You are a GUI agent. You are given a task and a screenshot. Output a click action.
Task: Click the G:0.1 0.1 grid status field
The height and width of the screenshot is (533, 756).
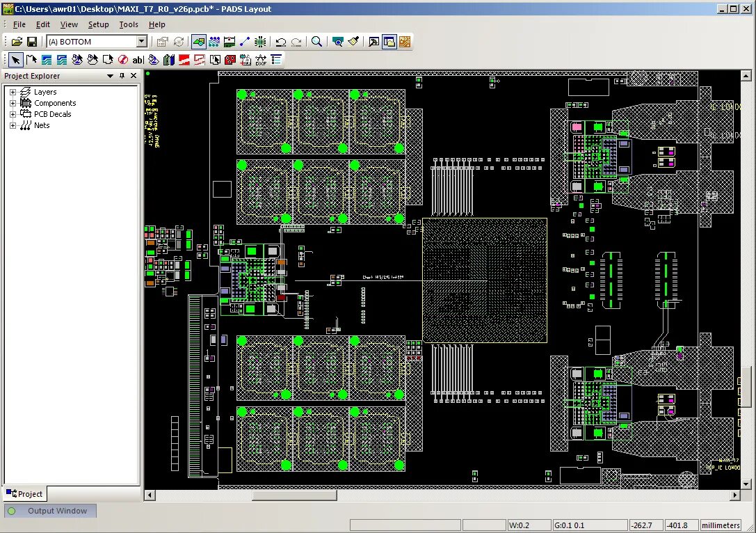(590, 525)
